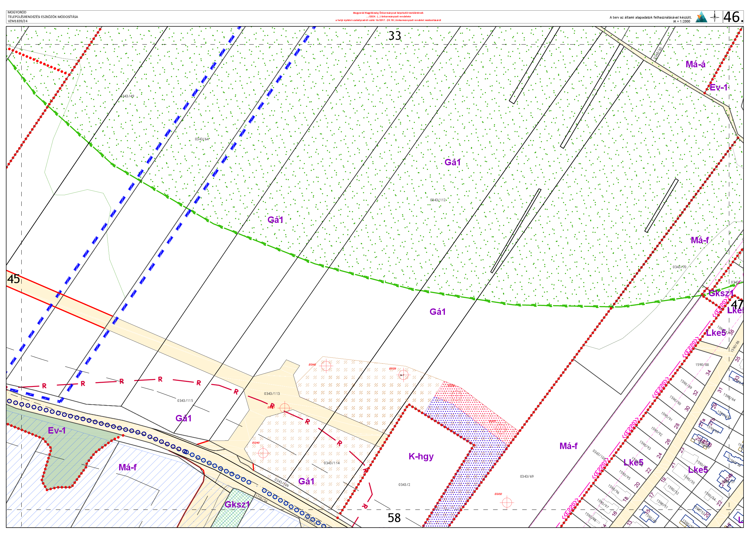Select the Má-á zone label
The width and height of the screenshot is (756, 534).
pos(695,65)
